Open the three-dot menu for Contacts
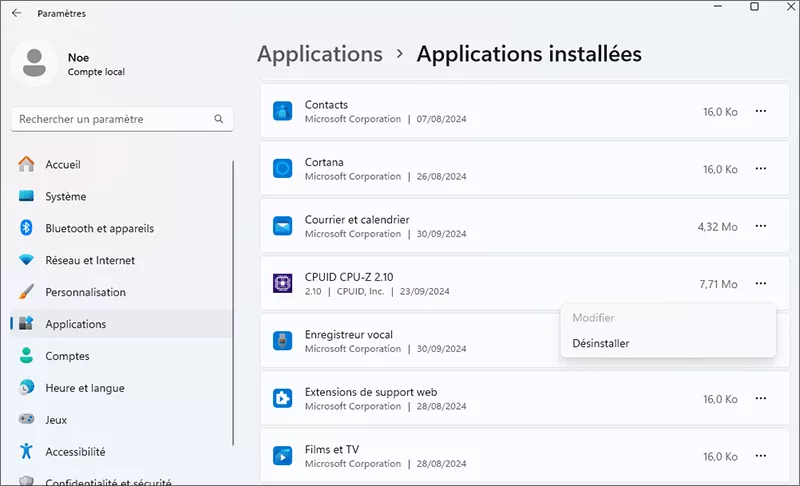 coord(761,112)
